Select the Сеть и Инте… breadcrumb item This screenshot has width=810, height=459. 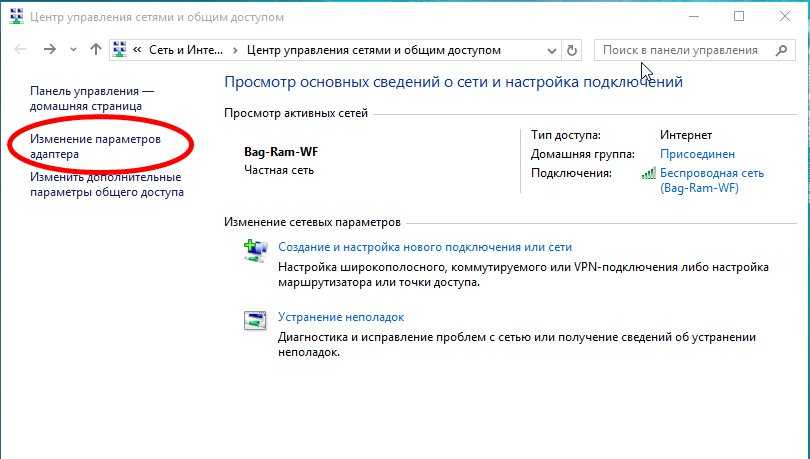coord(186,49)
